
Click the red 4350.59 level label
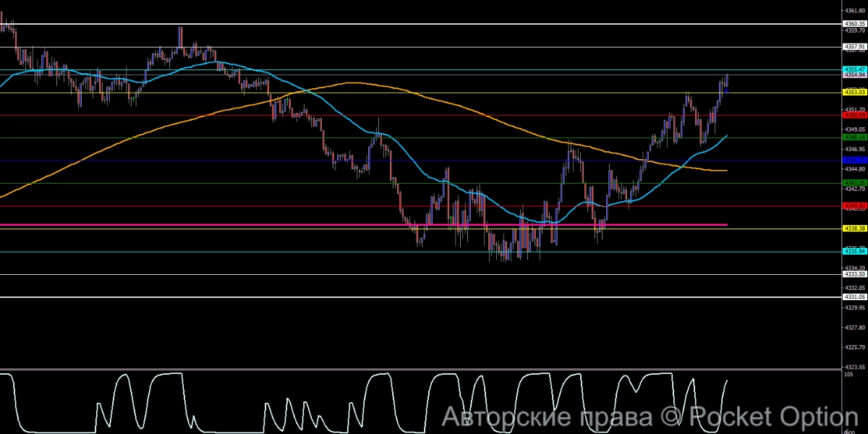(854, 115)
